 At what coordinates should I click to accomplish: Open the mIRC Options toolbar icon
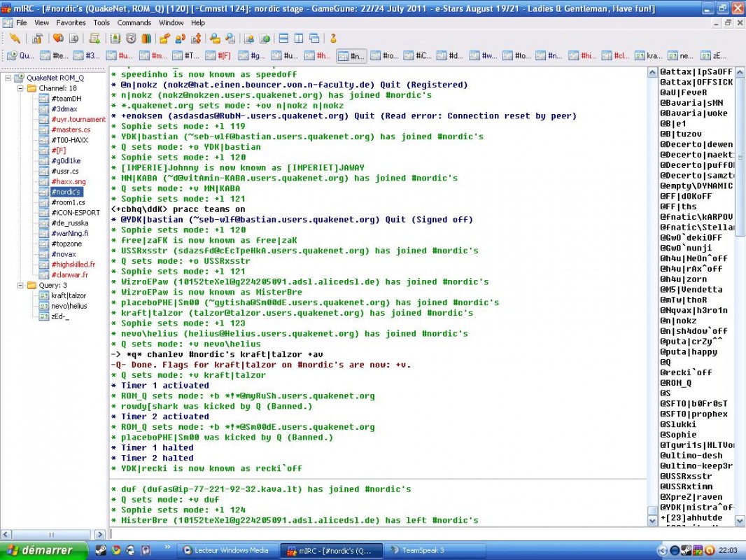pos(37,38)
